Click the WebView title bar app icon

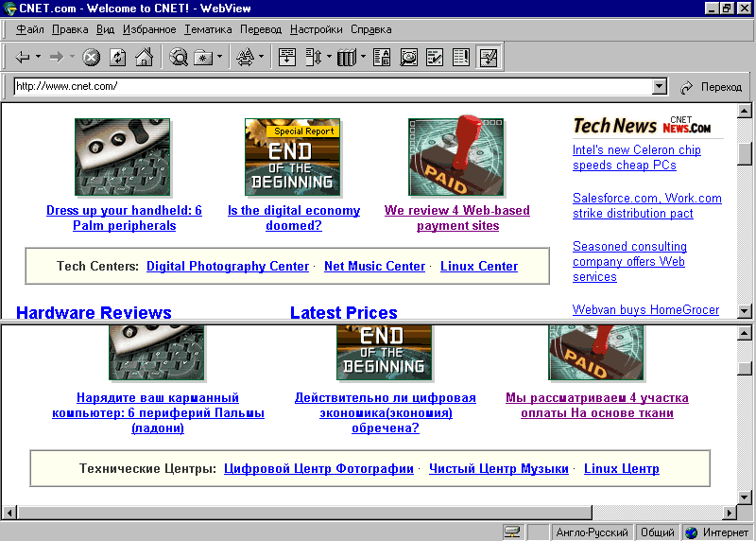(9, 9)
